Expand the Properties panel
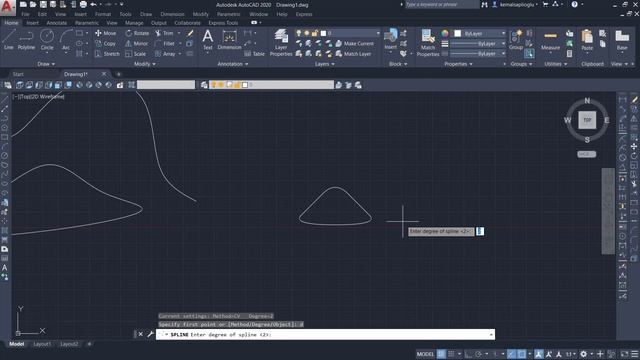640x360 pixels. pos(458,64)
